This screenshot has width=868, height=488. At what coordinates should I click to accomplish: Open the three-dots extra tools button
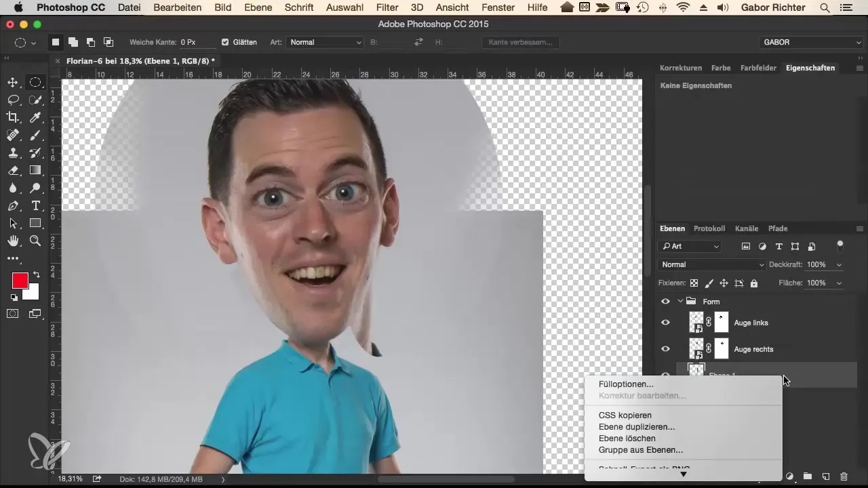coord(13,258)
